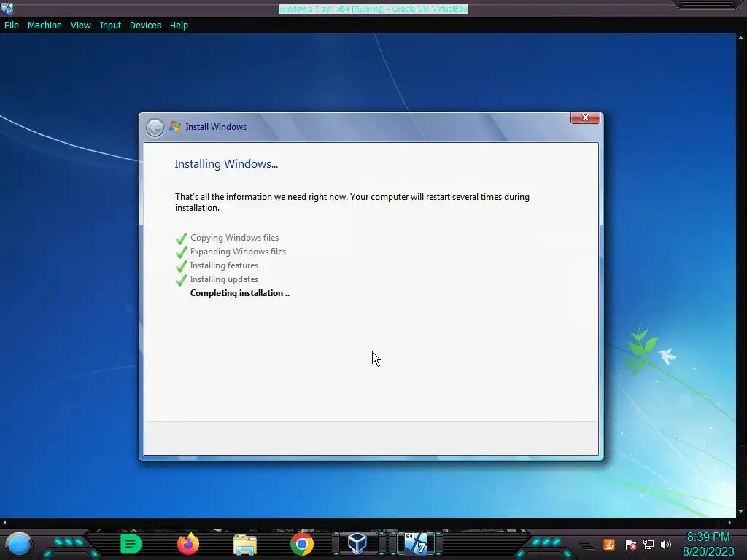
Task: Open File Explorer from the taskbar
Action: 245,544
